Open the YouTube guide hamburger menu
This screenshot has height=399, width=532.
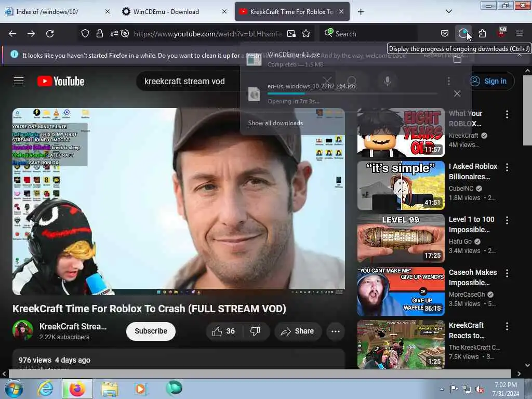pyautogui.click(x=19, y=81)
